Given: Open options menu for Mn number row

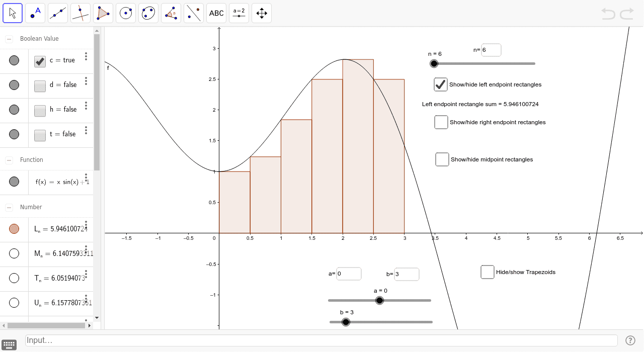Looking at the screenshot, I should pyautogui.click(x=86, y=250).
